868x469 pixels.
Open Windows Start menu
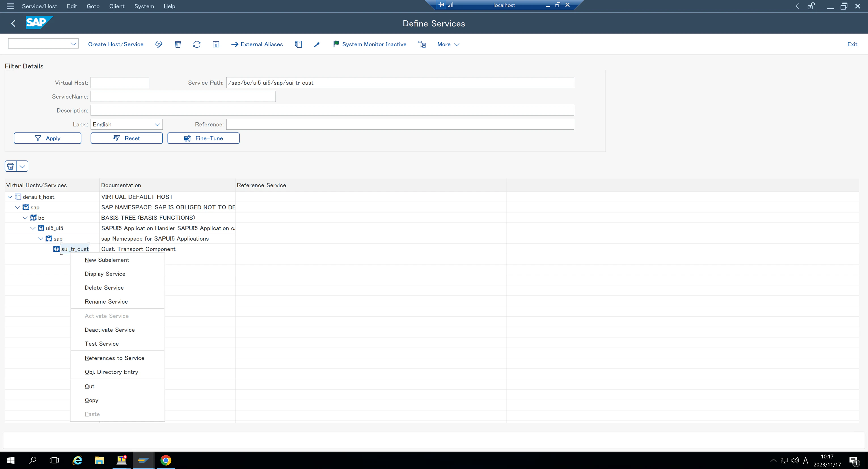pos(11,460)
